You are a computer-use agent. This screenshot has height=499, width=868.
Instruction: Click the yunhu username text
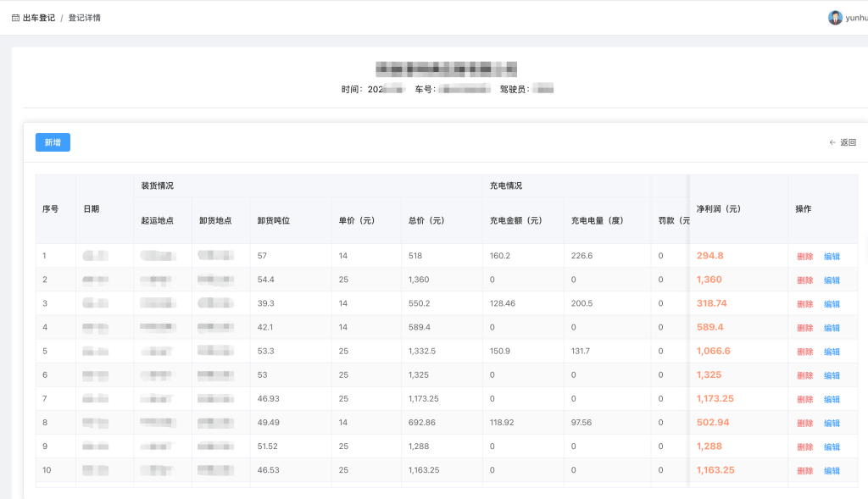click(856, 18)
